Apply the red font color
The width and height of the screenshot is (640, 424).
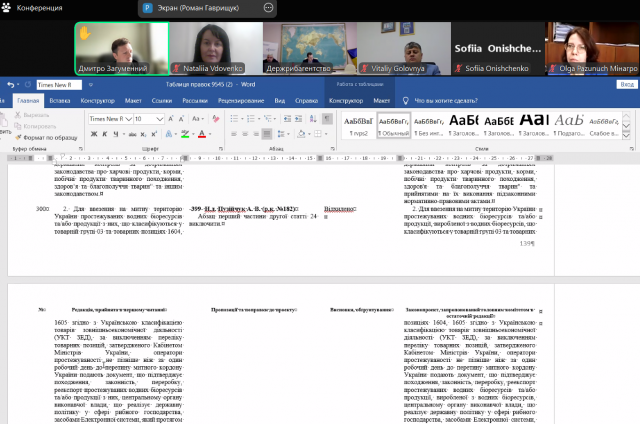202,134
